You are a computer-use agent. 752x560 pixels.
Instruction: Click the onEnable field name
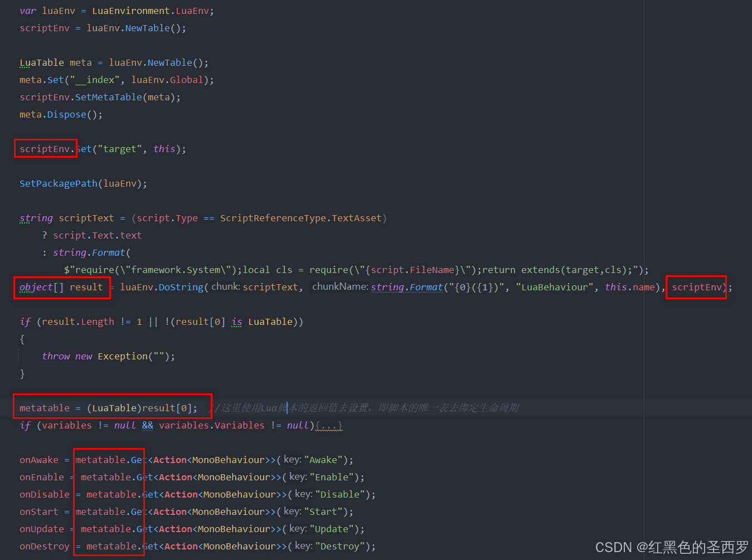42,478
